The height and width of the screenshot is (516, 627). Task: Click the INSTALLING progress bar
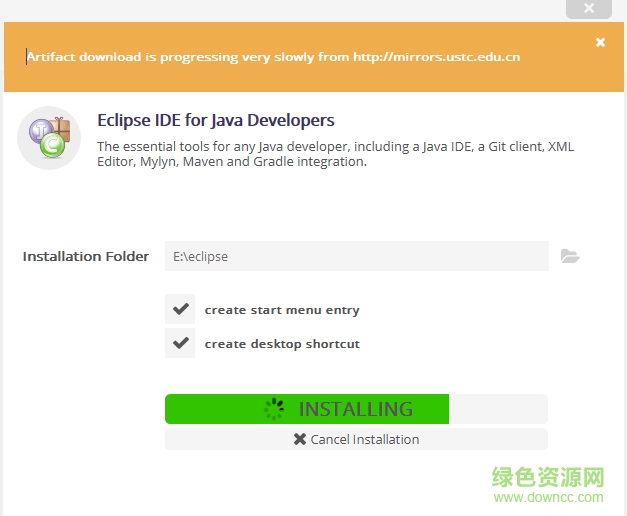tap(356, 409)
